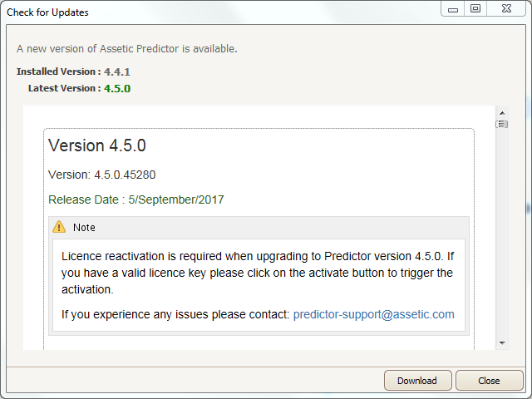Click the installed version number 4.4.1
This screenshot has height=399, width=532.
click(117, 72)
